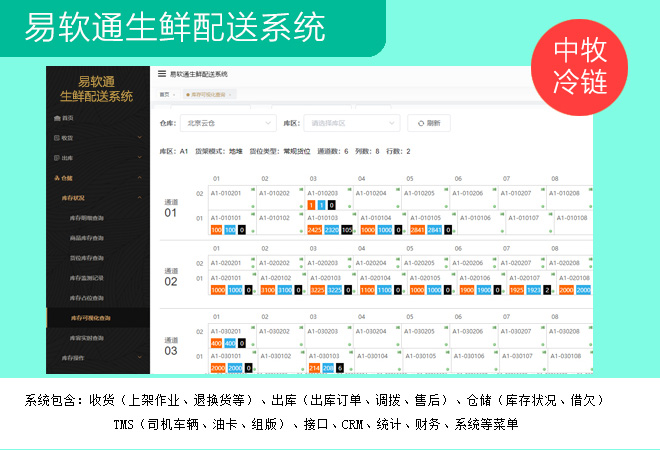Click location label A1-010105
660x450 pixels.
click(426, 218)
